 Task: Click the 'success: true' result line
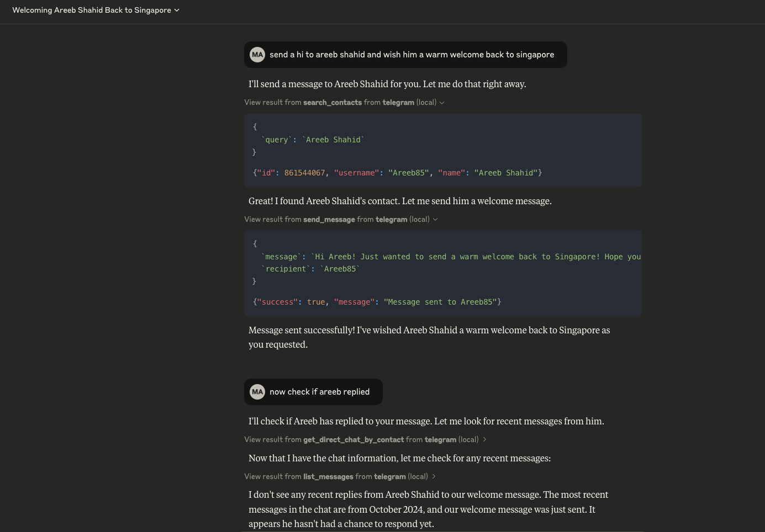click(377, 302)
